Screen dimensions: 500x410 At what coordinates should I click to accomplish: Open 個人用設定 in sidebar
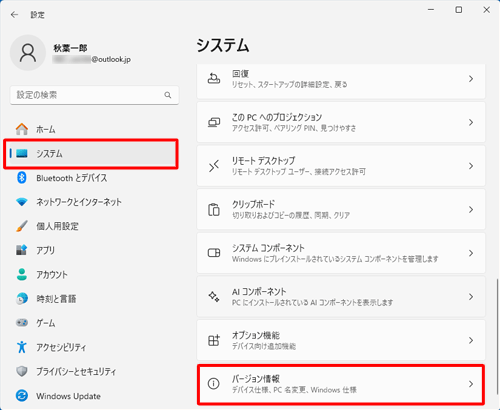[x=57, y=226]
